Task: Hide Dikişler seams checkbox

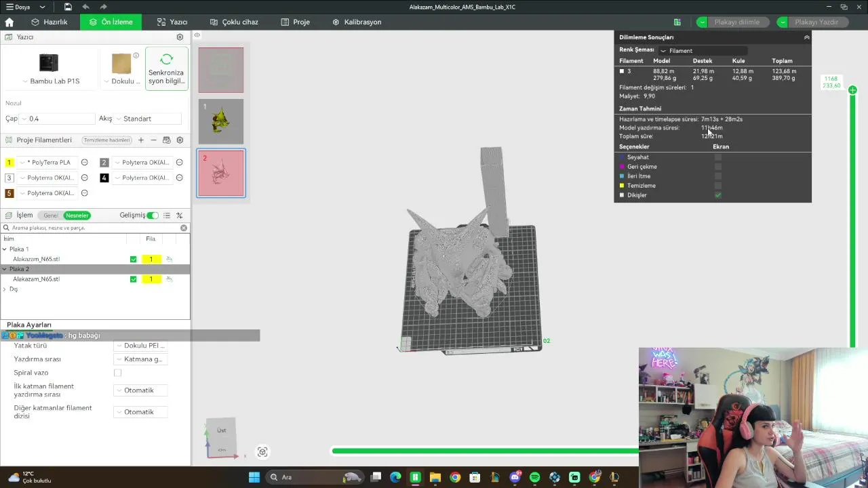Action: pyautogui.click(x=718, y=195)
